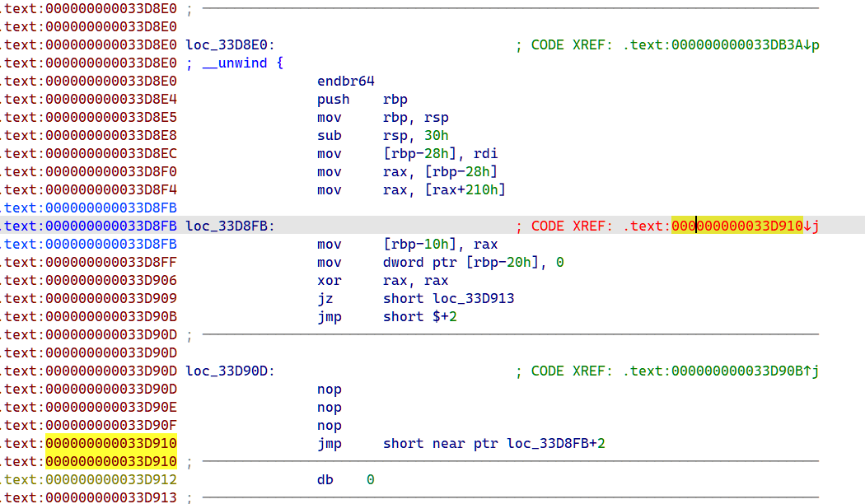Click address .text:00000000033D8FF
The height and width of the screenshot is (504, 865).
[x=89, y=263]
